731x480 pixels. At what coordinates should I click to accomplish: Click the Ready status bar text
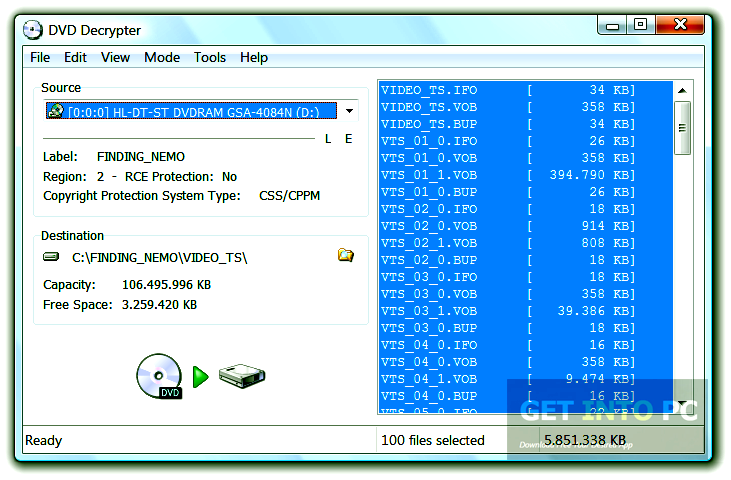[43, 440]
